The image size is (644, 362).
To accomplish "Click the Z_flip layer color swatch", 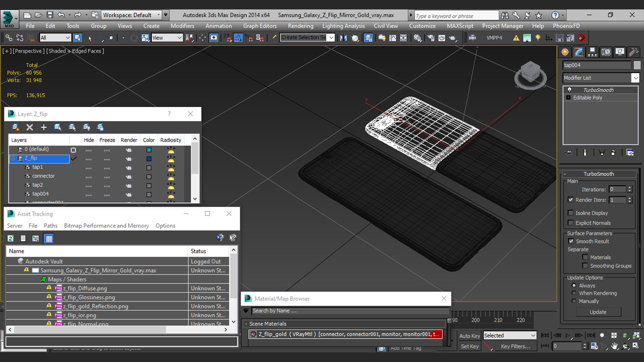I will [149, 159].
